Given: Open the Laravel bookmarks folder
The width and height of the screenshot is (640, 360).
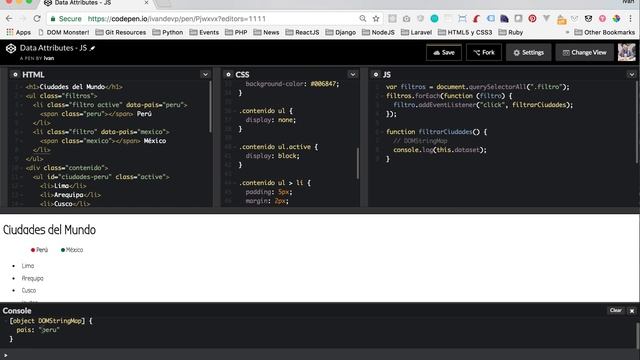Looking at the screenshot, I should [x=416, y=32].
